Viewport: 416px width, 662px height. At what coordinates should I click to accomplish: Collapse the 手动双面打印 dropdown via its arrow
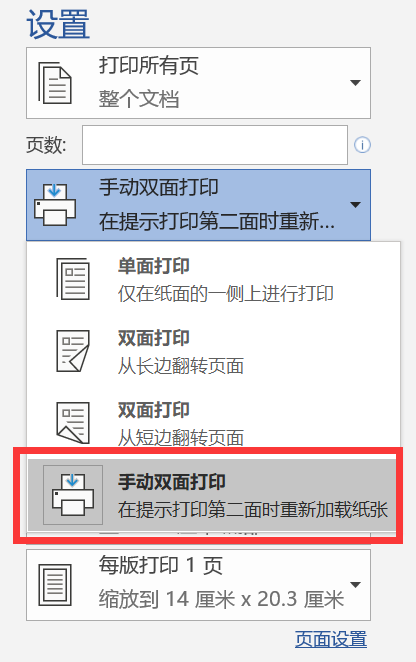(356, 205)
